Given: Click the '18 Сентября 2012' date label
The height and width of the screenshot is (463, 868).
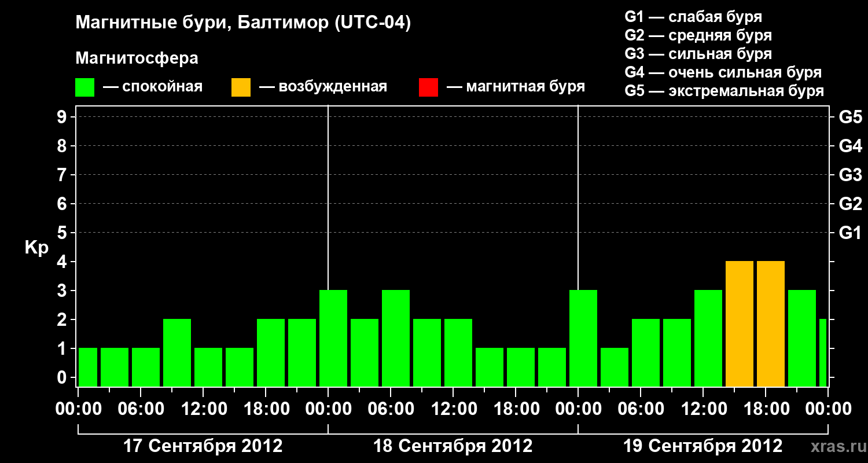Looking at the screenshot, I should pos(453,446).
